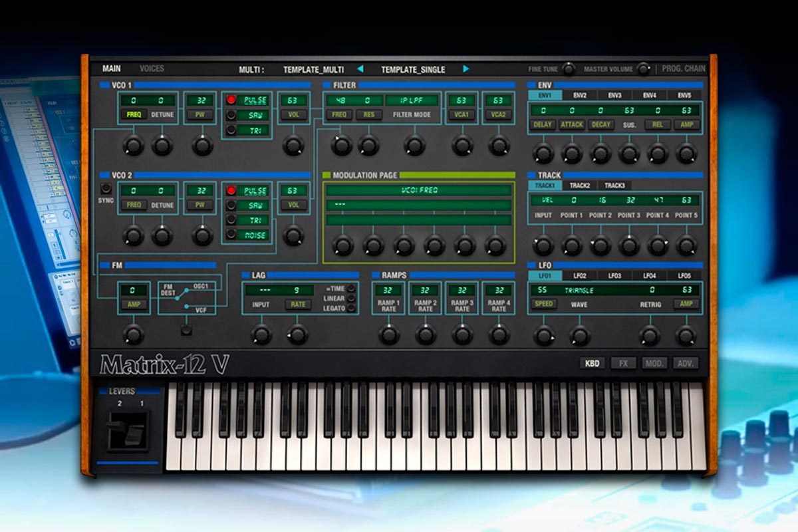Screen dimensions: 798x532
Task: Click the LFO speed knob
Action: point(543,334)
